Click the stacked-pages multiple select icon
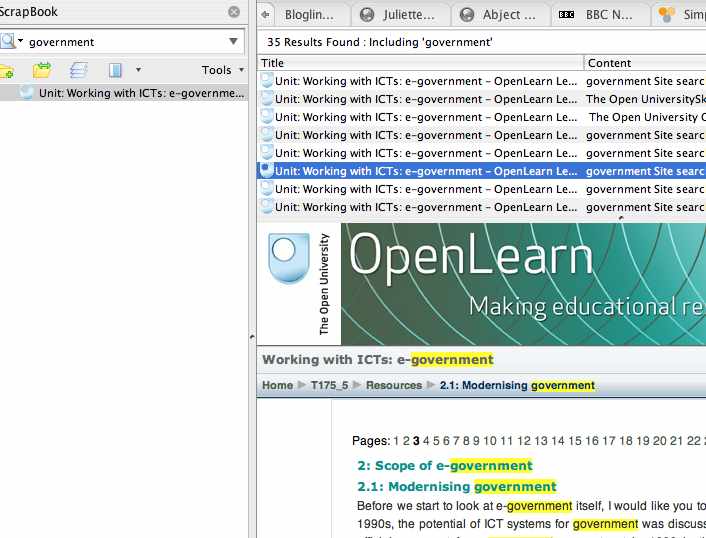706x538 pixels. coord(79,70)
